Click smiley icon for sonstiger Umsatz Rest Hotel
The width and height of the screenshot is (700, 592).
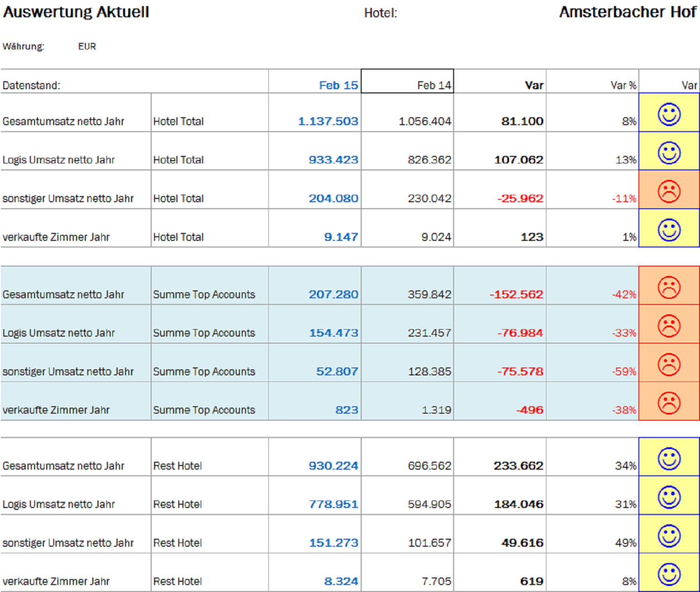tap(669, 536)
